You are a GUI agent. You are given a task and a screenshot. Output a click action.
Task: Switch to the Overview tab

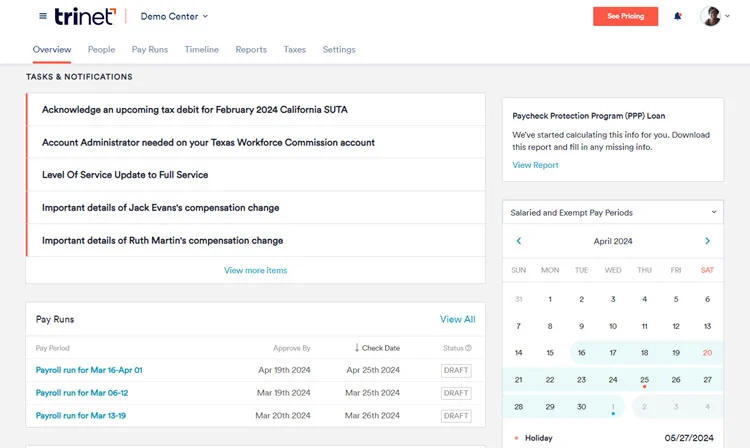(52, 50)
